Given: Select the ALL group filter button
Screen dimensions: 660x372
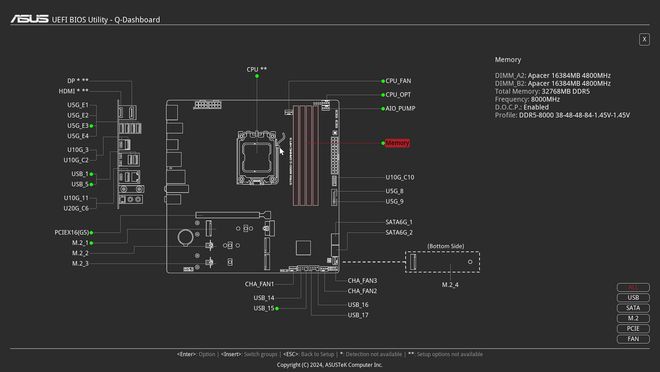Looking at the screenshot, I should pyautogui.click(x=633, y=287).
